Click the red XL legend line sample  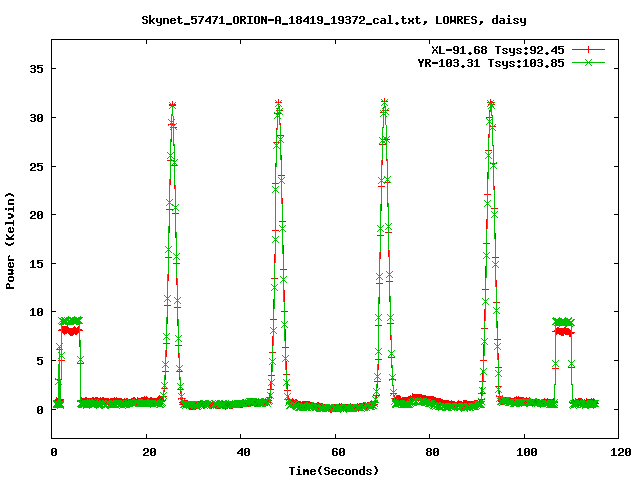coord(588,50)
